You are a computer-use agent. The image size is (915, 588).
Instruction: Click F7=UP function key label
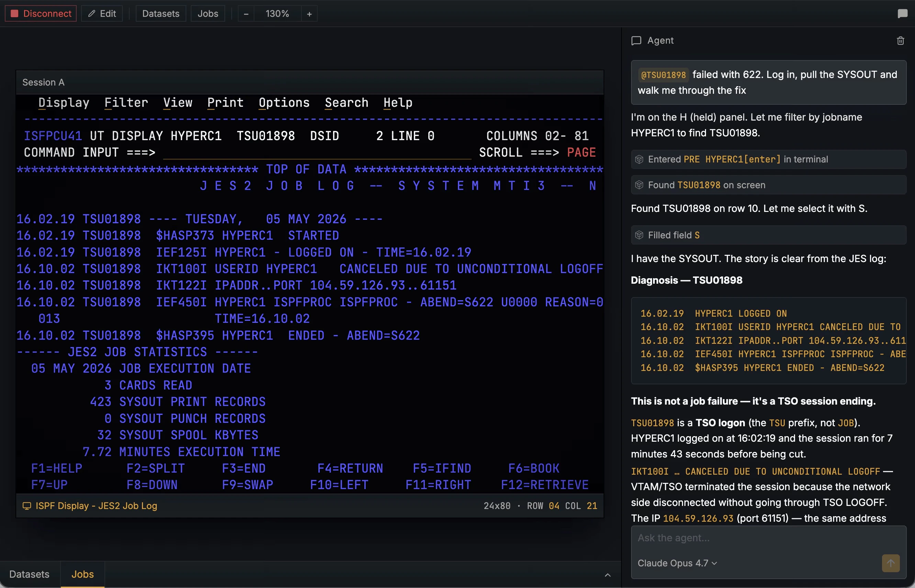pos(49,485)
